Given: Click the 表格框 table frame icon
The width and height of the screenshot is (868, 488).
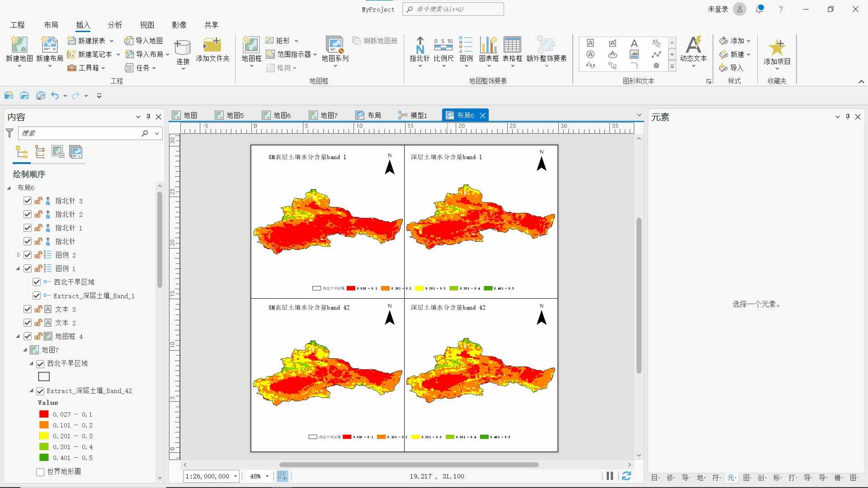Looking at the screenshot, I should [512, 45].
